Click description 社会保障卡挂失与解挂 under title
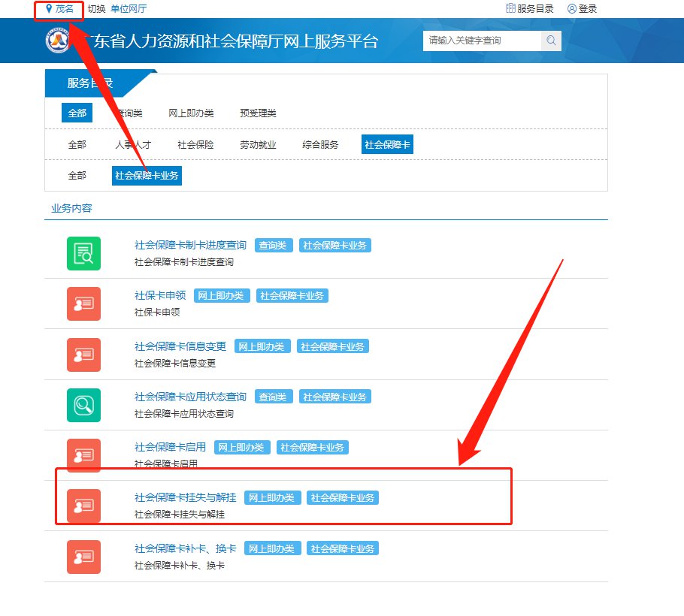684x616 pixels. point(180,515)
